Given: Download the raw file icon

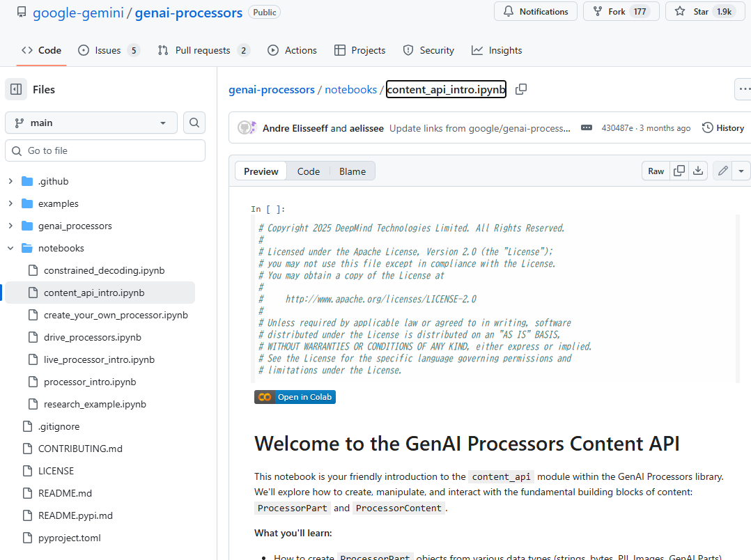Looking at the screenshot, I should click(x=698, y=171).
